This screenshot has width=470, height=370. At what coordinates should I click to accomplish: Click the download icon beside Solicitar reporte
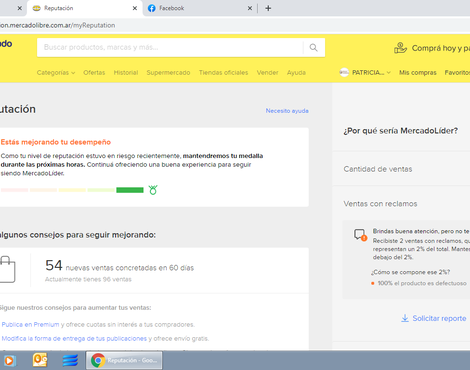point(405,318)
